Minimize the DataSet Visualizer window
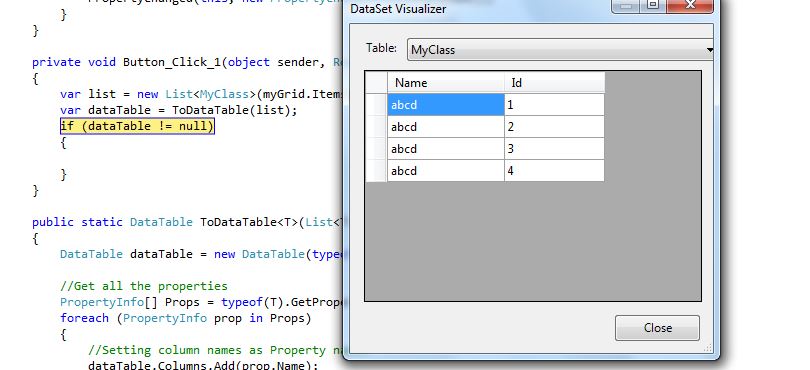This screenshot has width=810, height=370. pyautogui.click(x=626, y=5)
